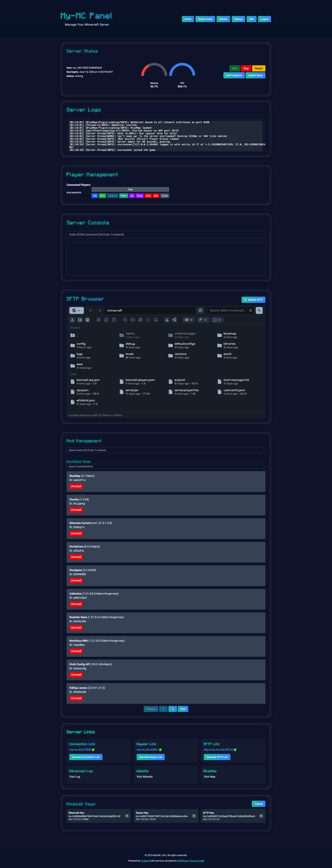Open the Holesail Keys Tutorial
Viewport: 332px width, 868px height.
tap(258, 804)
